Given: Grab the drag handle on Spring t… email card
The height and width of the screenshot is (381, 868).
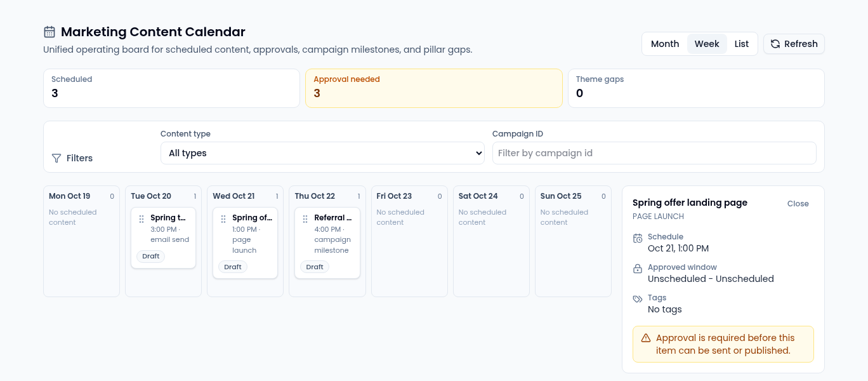Looking at the screenshot, I should point(141,218).
